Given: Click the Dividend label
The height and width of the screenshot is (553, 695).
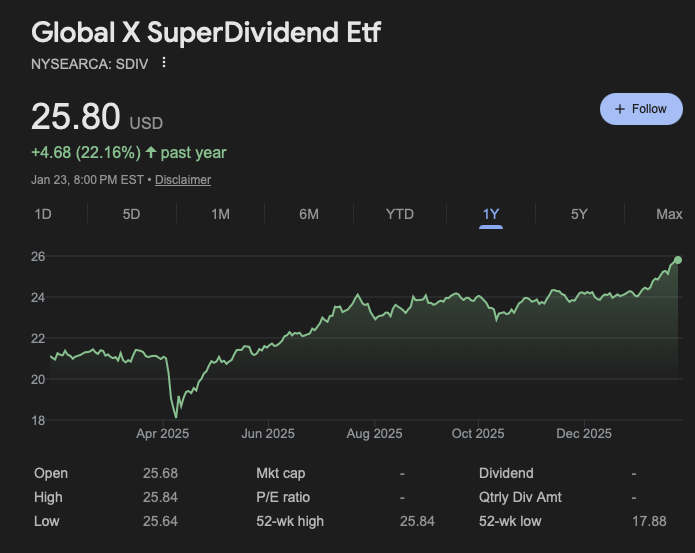Looking at the screenshot, I should pos(506,473).
